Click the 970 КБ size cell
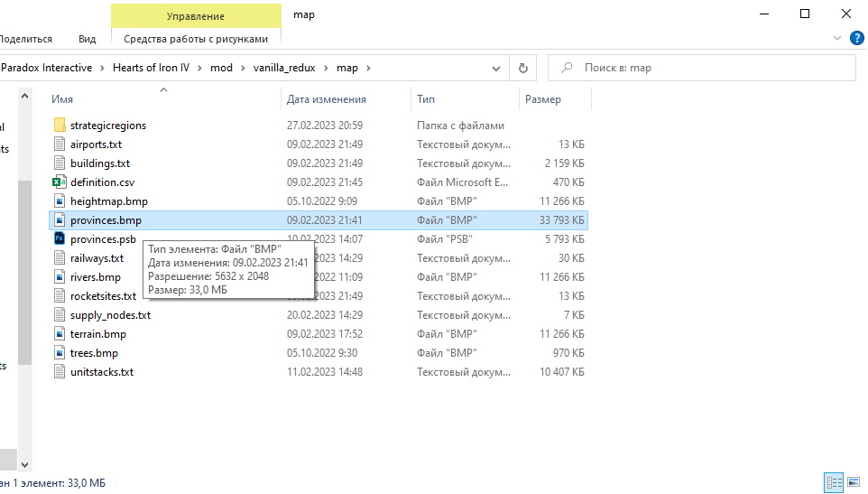Viewport: 868px width, 494px height. point(568,353)
